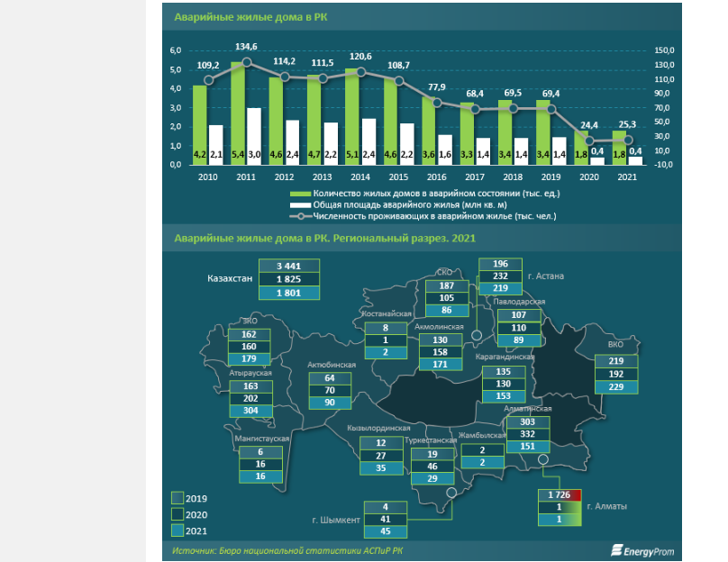Click the Туркестанская region label
This screenshot has width=728, height=562.
tap(431, 440)
